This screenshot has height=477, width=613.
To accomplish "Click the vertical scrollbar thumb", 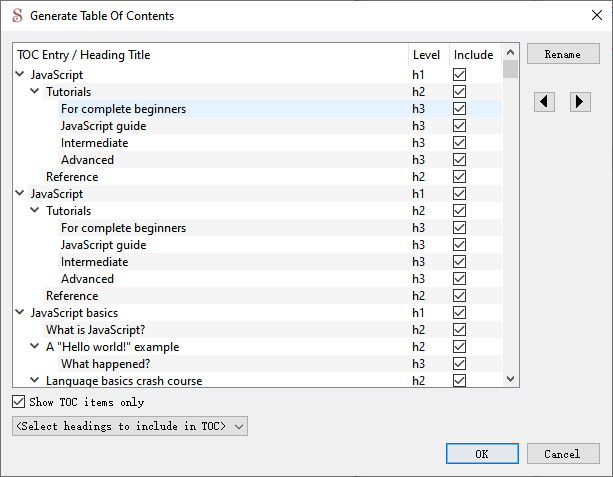I will 510,69.
